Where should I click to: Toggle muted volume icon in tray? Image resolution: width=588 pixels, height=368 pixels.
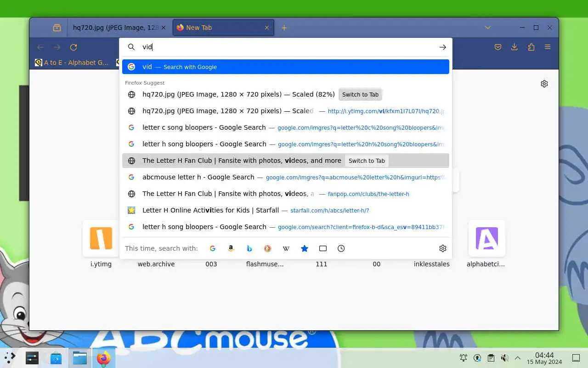[x=504, y=358]
